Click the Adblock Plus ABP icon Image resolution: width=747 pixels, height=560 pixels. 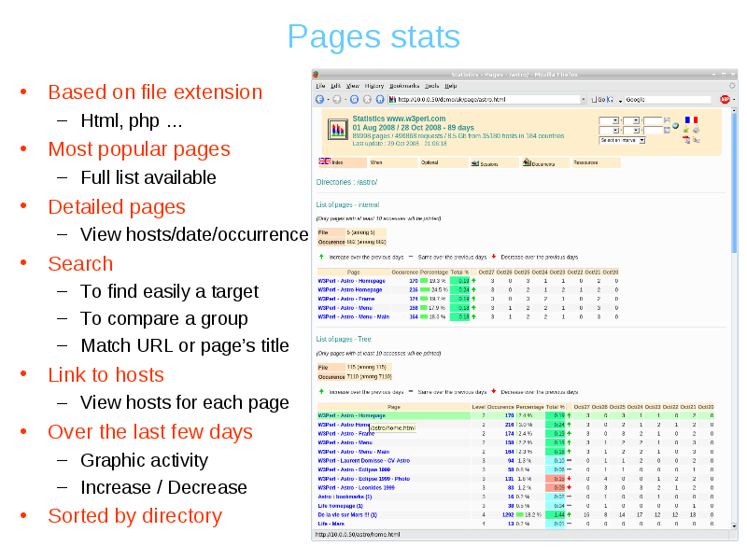[x=724, y=99]
